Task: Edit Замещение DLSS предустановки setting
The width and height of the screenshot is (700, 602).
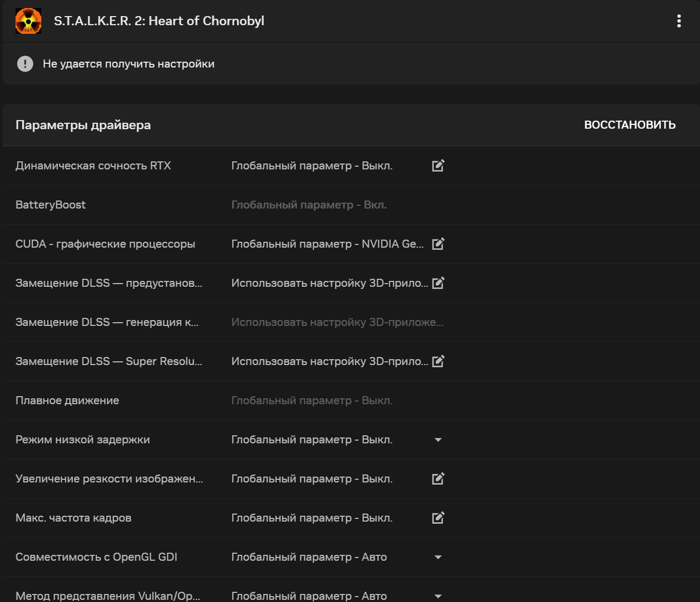Action: click(438, 283)
